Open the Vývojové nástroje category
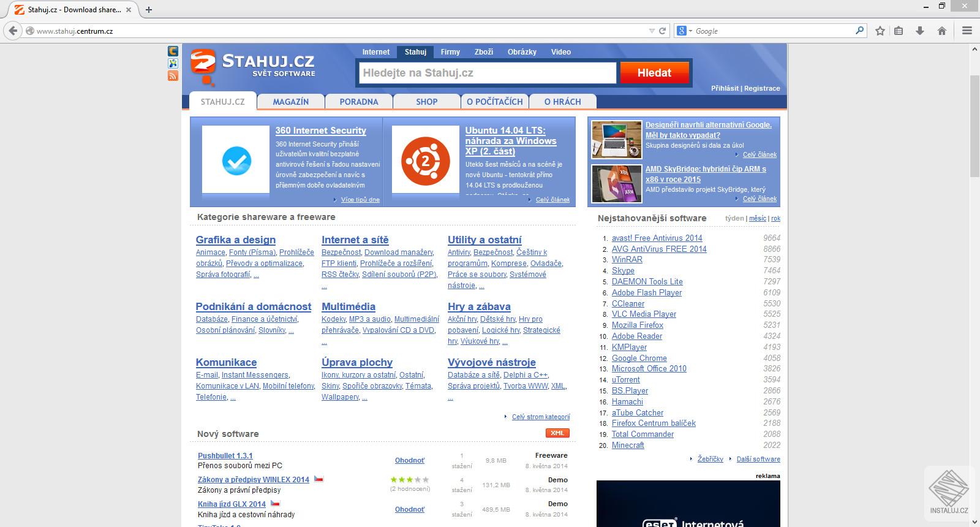Viewport: 980px width, 527px height. (492, 362)
